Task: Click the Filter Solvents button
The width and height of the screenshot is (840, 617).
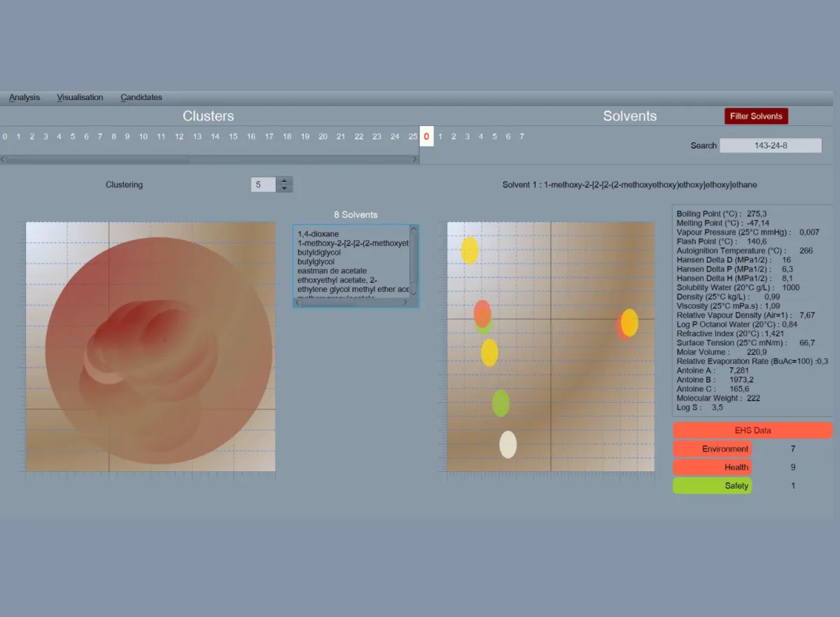Action: [756, 116]
